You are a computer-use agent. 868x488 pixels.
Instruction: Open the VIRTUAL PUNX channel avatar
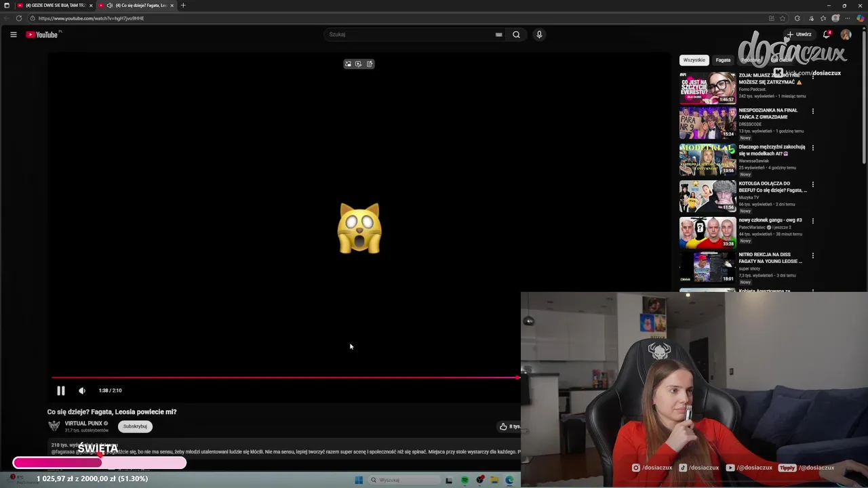(54, 426)
